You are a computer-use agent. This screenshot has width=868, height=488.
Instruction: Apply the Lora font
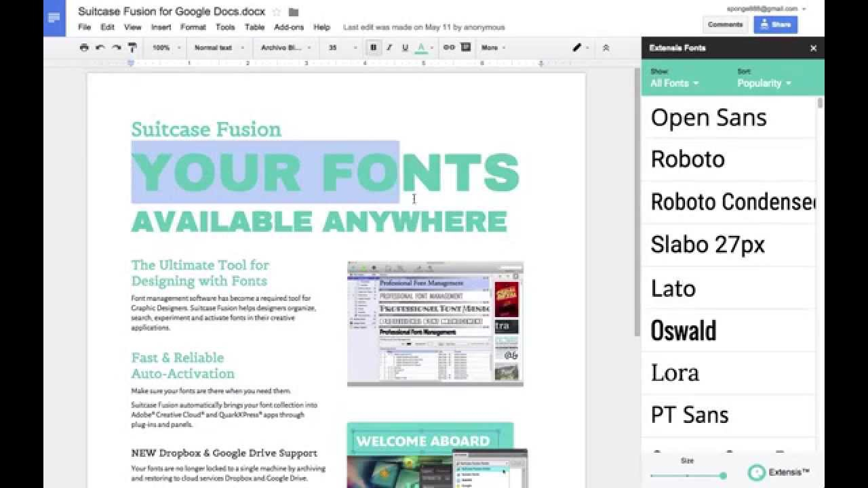pos(729,373)
